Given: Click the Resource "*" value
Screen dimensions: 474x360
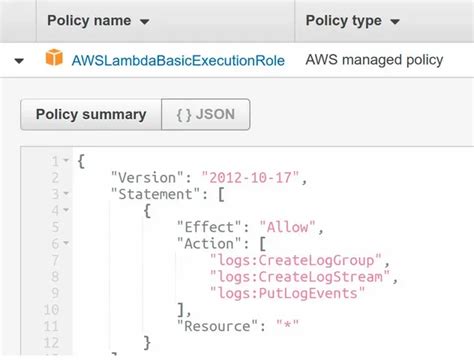Looking at the screenshot, I should coord(287,325).
